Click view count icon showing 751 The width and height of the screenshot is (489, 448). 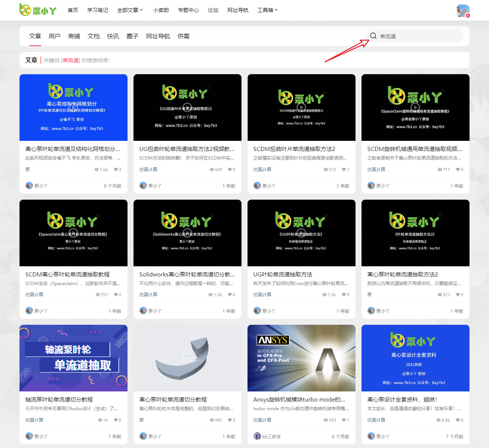pos(98,295)
